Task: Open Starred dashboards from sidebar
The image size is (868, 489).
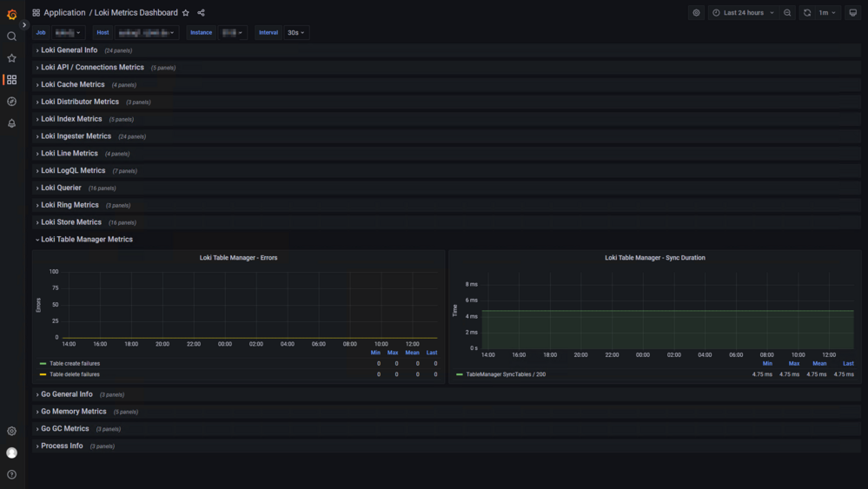Action: click(11, 58)
